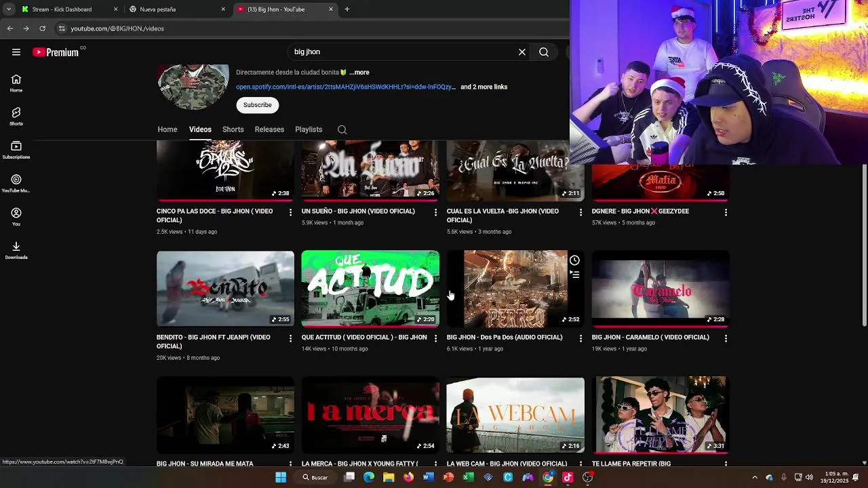Subscribe to the Big Jhon channel
Screen dimensions: 868x488
point(258,105)
